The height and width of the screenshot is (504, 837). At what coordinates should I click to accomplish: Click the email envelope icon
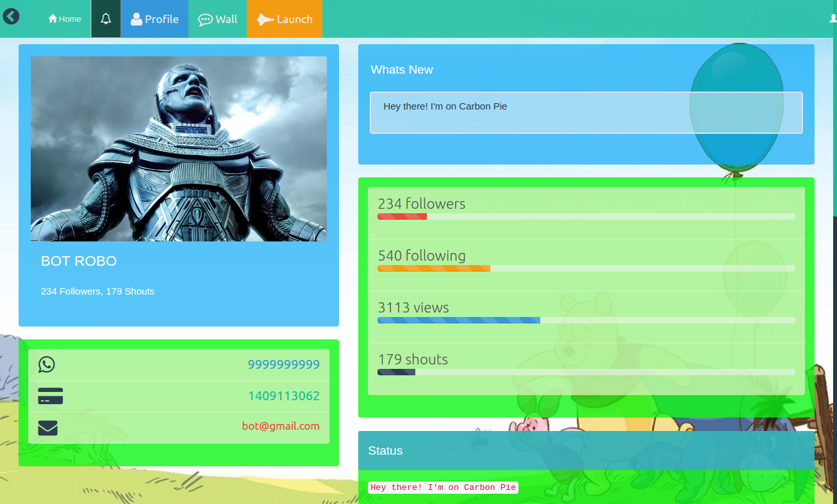[48, 427]
